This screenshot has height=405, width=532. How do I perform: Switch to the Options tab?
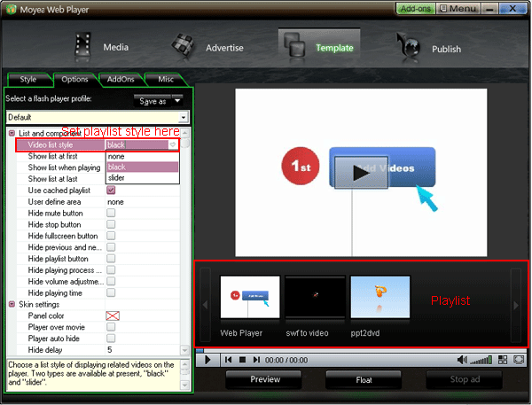(74, 80)
